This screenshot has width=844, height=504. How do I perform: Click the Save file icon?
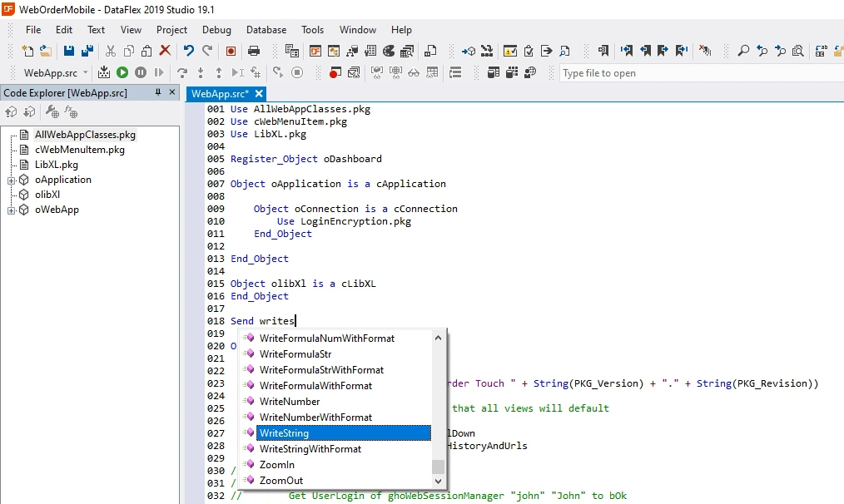[69, 51]
